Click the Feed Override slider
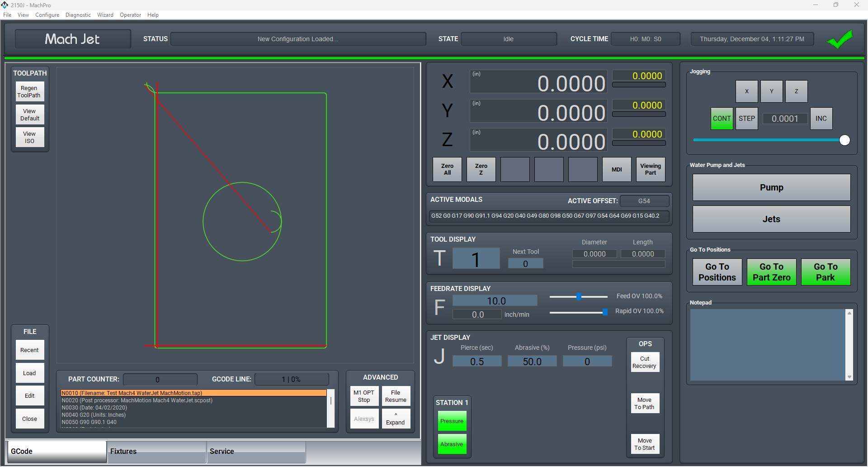 click(579, 297)
